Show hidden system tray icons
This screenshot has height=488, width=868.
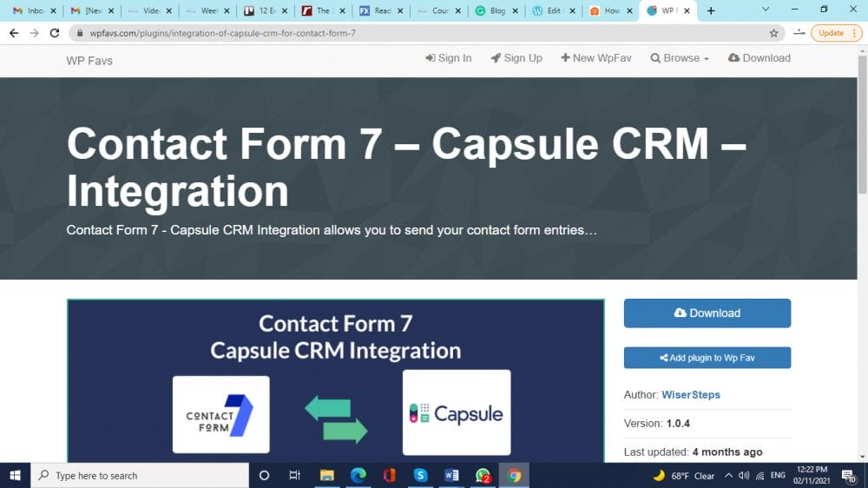(x=728, y=475)
